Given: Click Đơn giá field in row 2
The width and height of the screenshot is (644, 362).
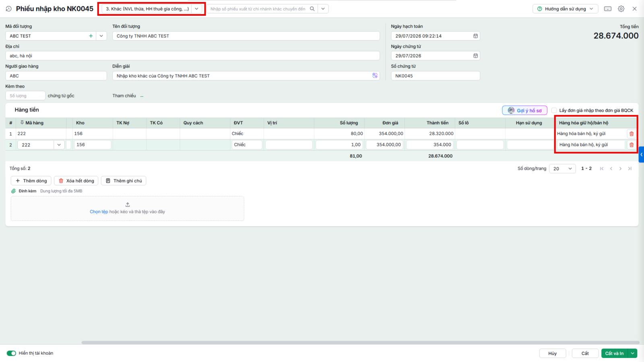Looking at the screenshot, I should (384, 145).
